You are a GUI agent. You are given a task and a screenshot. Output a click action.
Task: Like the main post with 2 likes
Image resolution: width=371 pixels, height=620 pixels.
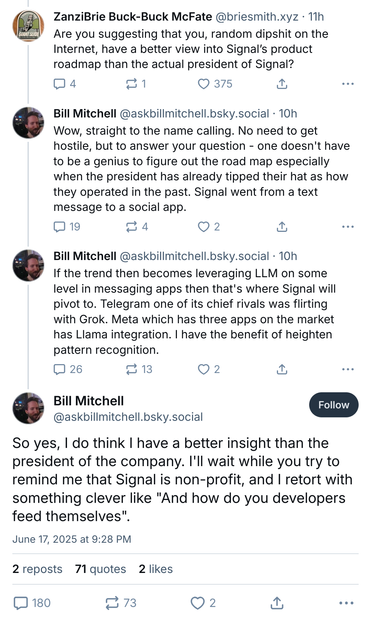(x=203, y=603)
